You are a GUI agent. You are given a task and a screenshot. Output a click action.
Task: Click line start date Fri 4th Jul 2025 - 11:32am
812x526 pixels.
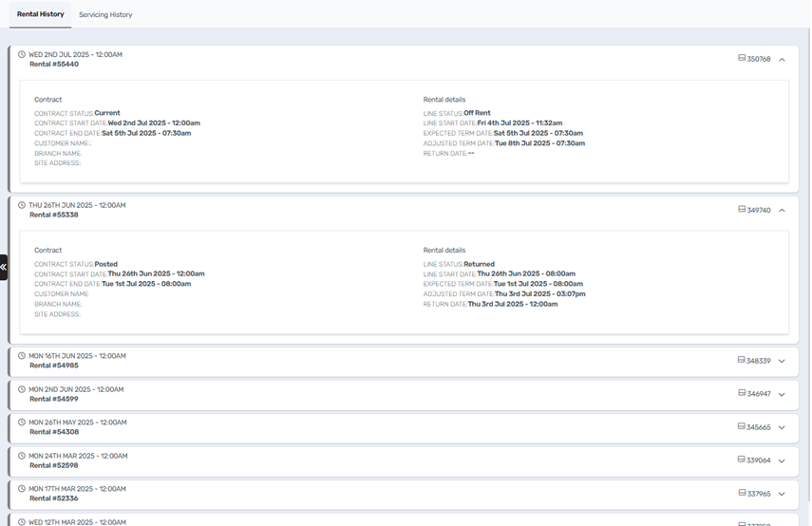point(519,123)
